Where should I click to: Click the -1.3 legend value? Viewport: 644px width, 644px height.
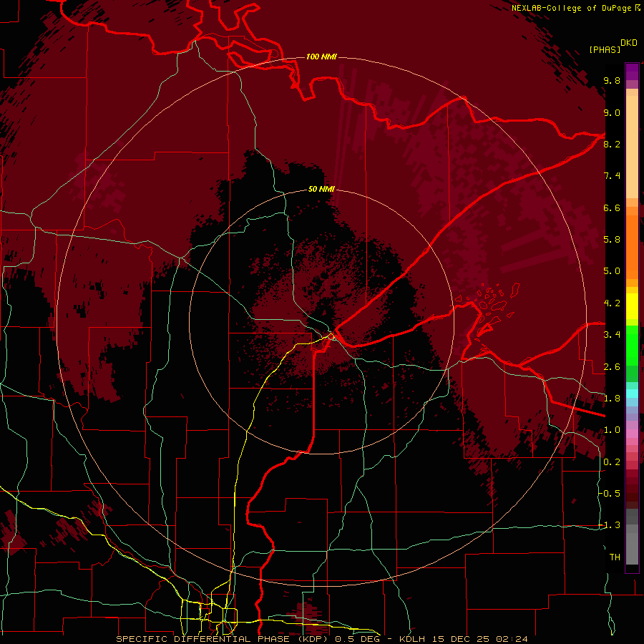[x=610, y=526]
